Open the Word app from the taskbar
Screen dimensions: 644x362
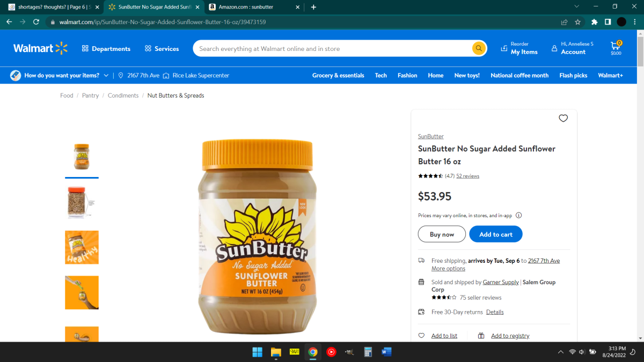(x=386, y=352)
